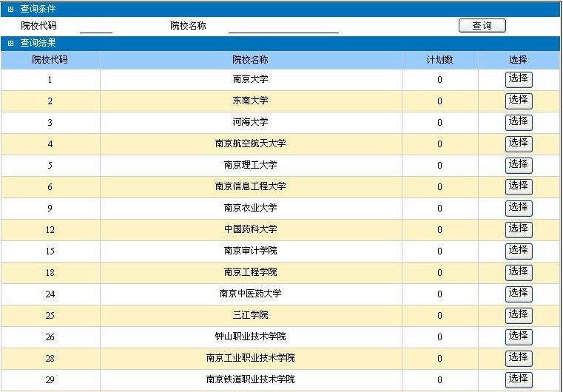Click 选择 button for 南京铁道职业技术学院

pyautogui.click(x=519, y=380)
